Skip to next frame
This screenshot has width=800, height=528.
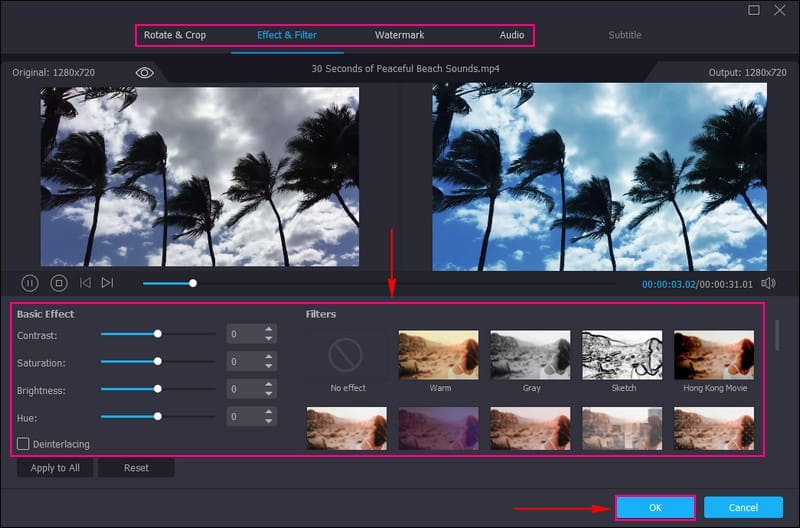click(107, 284)
